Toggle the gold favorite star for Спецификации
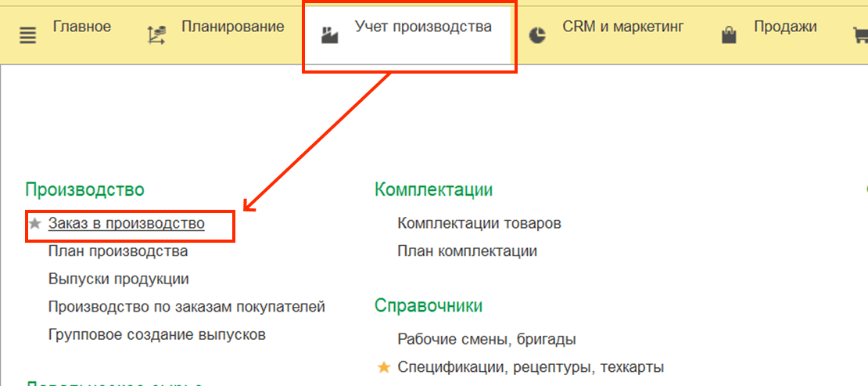 tap(384, 367)
